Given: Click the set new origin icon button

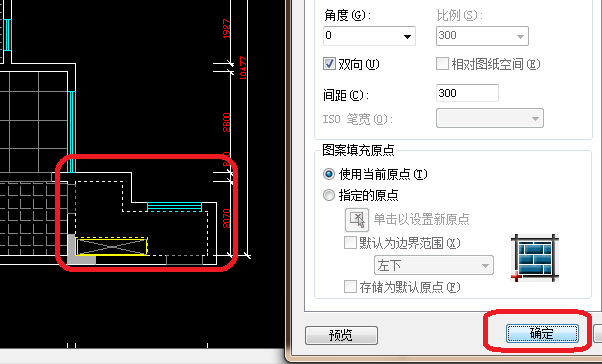Looking at the screenshot, I should 357,220.
